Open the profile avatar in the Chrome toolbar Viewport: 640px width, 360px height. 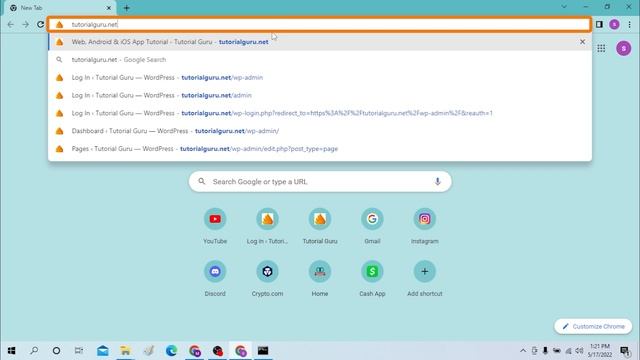coord(614,24)
